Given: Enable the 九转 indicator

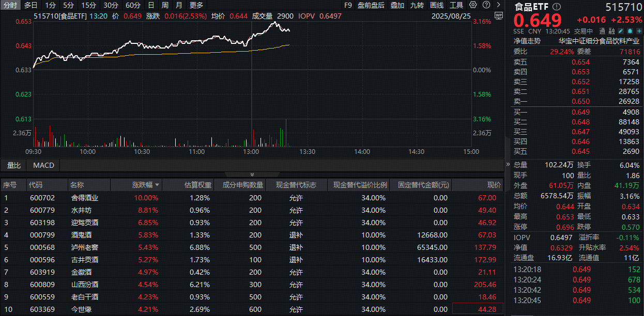Looking at the screenshot, I should coord(417,5).
